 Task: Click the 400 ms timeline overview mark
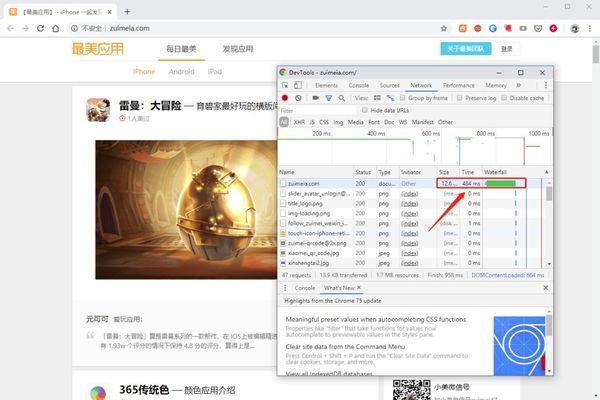pyautogui.click(x=376, y=133)
